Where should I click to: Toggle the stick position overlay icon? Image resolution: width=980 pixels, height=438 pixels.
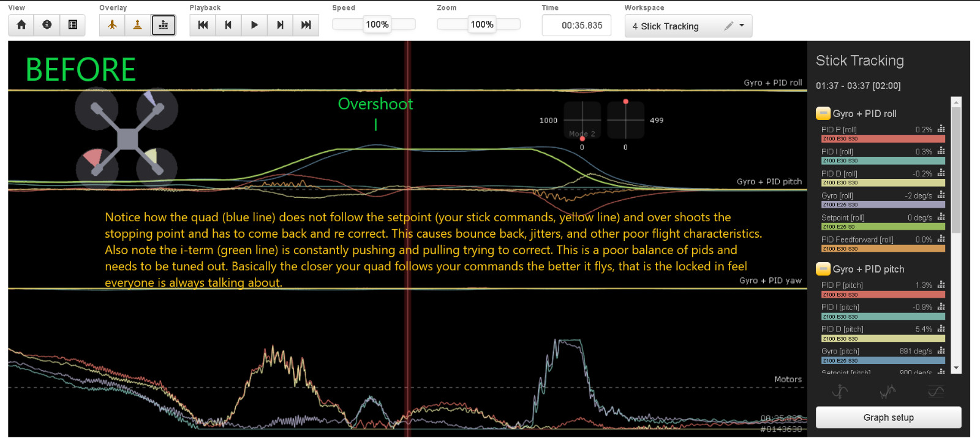pos(138,25)
